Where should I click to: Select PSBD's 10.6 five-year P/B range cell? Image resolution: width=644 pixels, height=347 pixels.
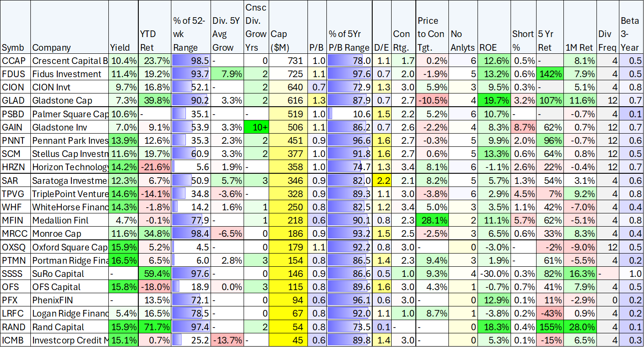pos(349,114)
